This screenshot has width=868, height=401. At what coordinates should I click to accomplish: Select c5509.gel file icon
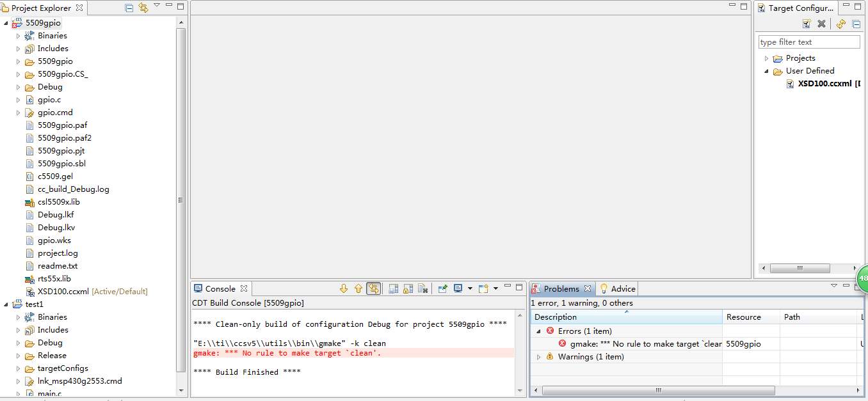click(x=29, y=177)
